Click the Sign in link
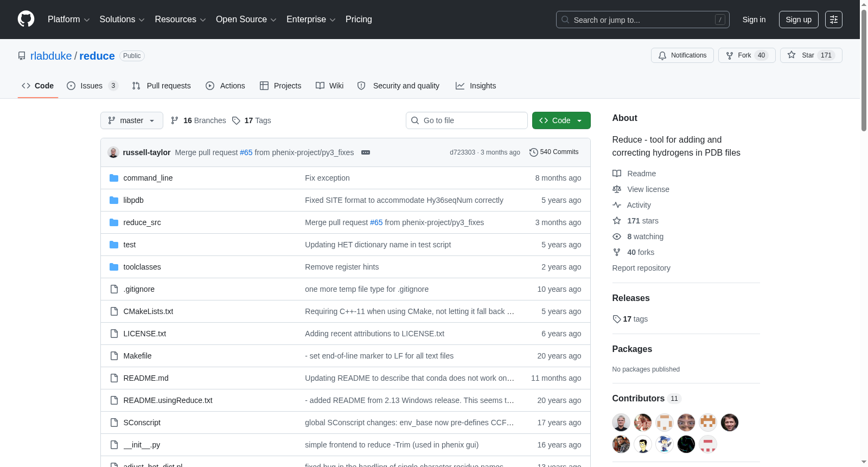 pyautogui.click(x=754, y=20)
